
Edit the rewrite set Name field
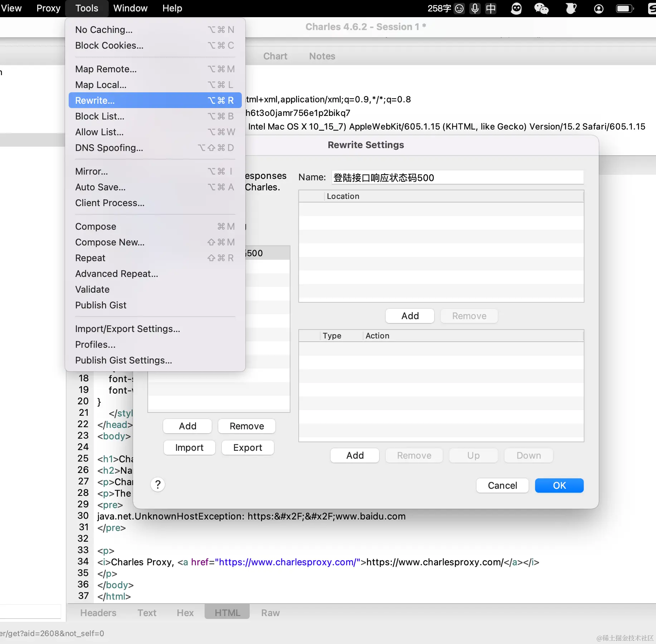(x=458, y=177)
